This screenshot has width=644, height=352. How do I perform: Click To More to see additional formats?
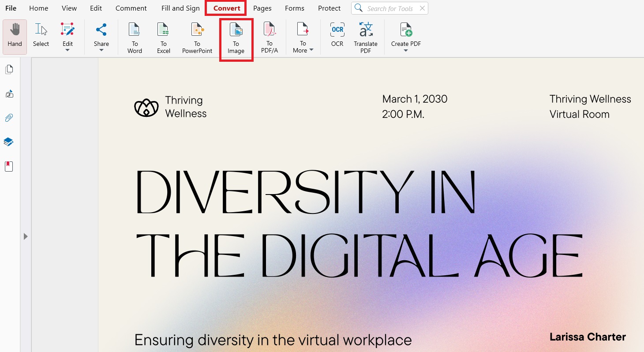303,36
